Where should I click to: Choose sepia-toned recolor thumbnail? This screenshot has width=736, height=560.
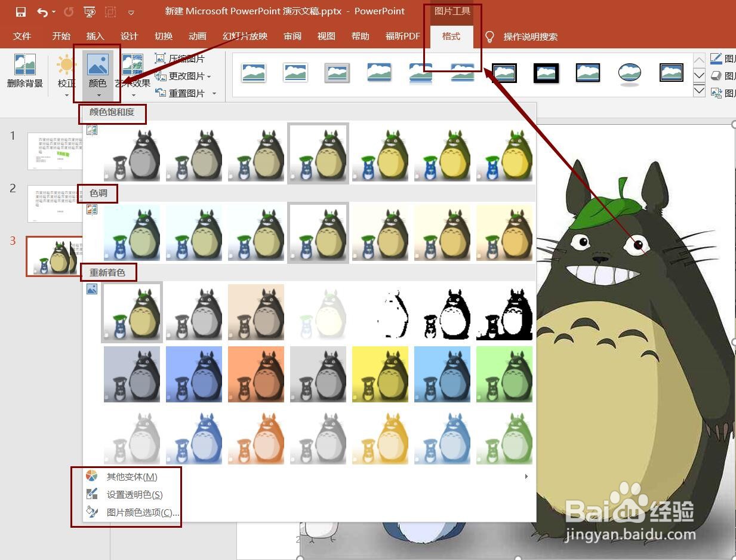click(x=256, y=312)
